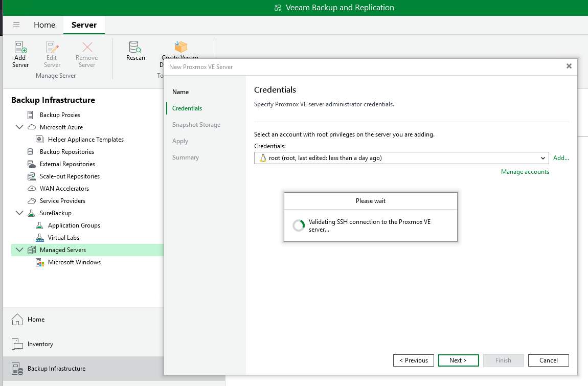Select Backup Repositories tree label
The height and width of the screenshot is (386, 588).
(x=67, y=151)
